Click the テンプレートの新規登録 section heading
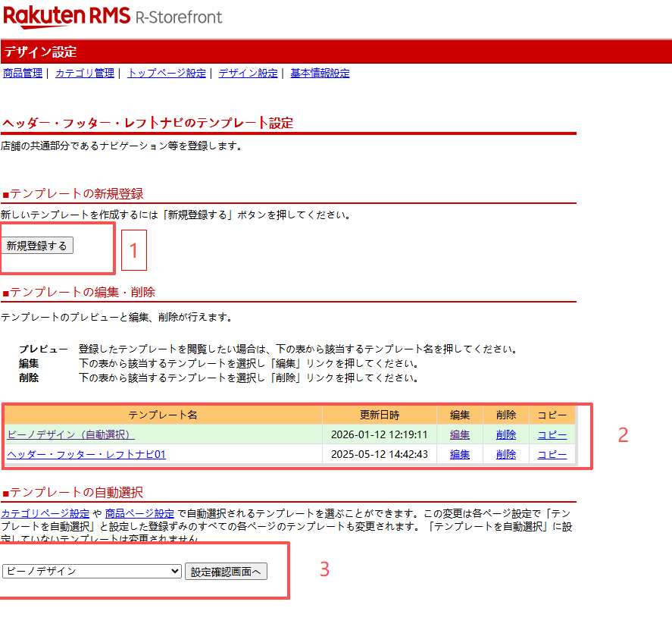672x630 pixels. point(73,194)
